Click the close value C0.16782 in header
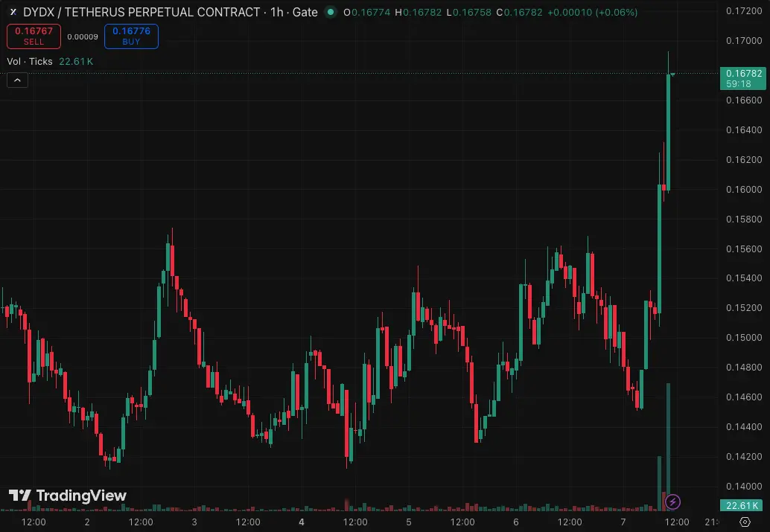 coord(519,12)
